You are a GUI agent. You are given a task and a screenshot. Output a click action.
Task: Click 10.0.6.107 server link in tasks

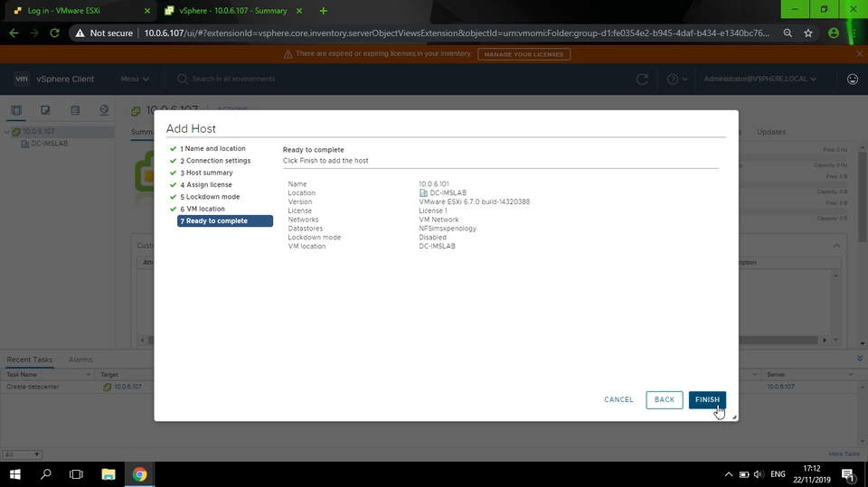(x=780, y=387)
